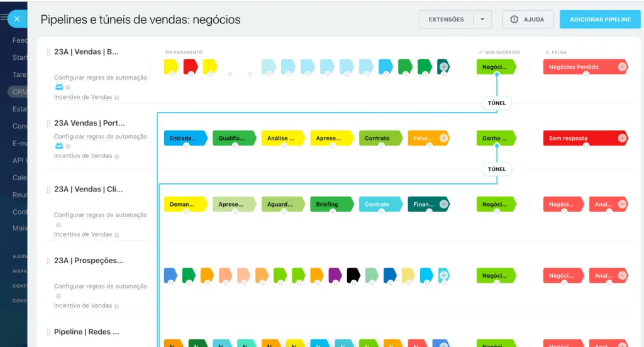Click the robot icon under 23A | Vendas | B...
This screenshot has height=347, width=644.
click(59, 87)
